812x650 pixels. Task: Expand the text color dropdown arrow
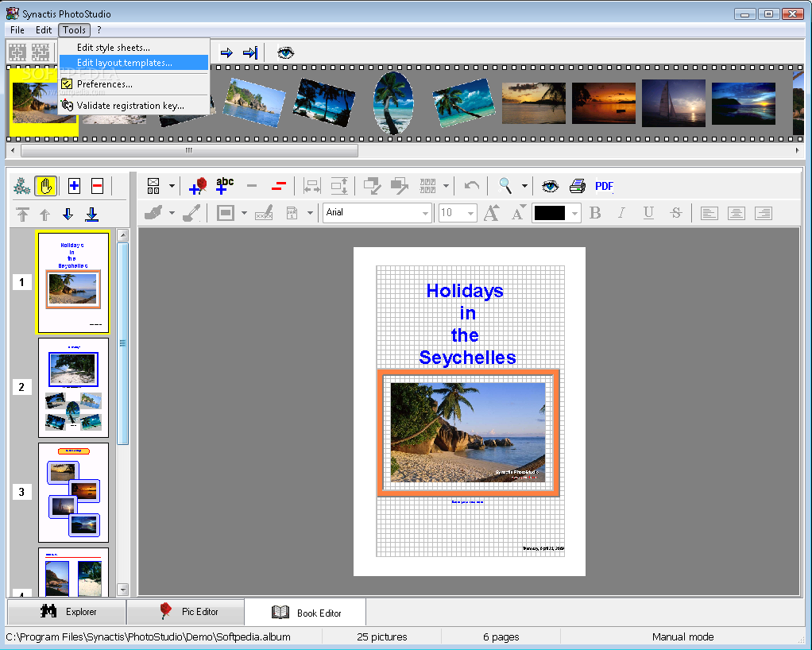(x=574, y=213)
